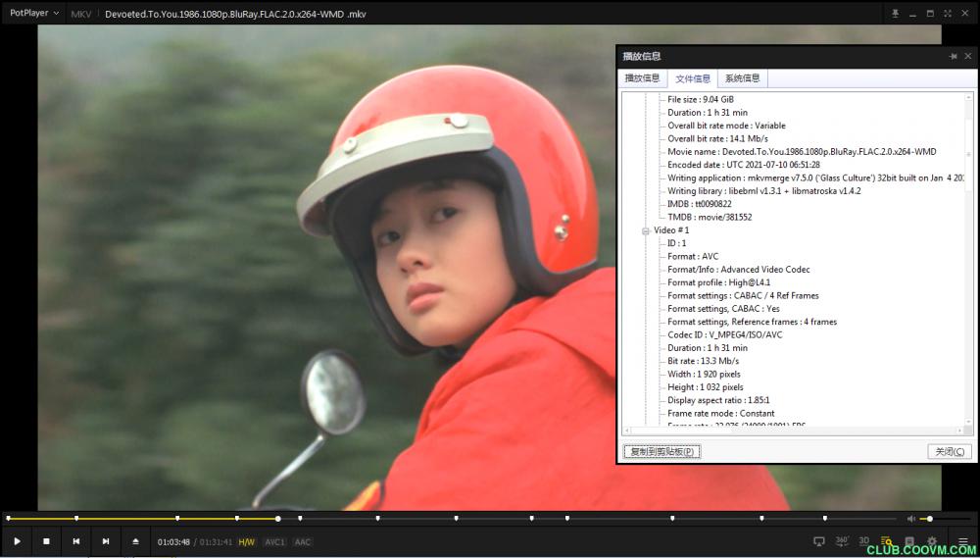The width and height of the screenshot is (980, 558).
Task: Start playback with the play button
Action: (x=17, y=541)
